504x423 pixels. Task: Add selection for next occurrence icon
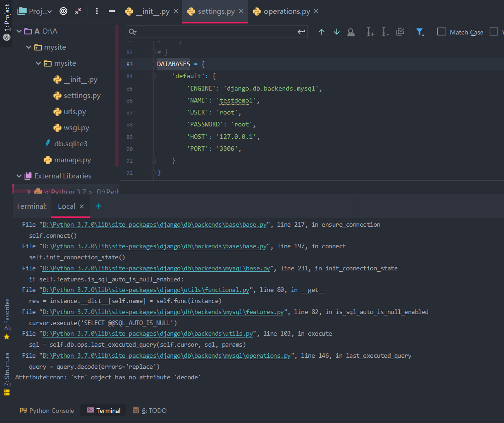[370, 32]
